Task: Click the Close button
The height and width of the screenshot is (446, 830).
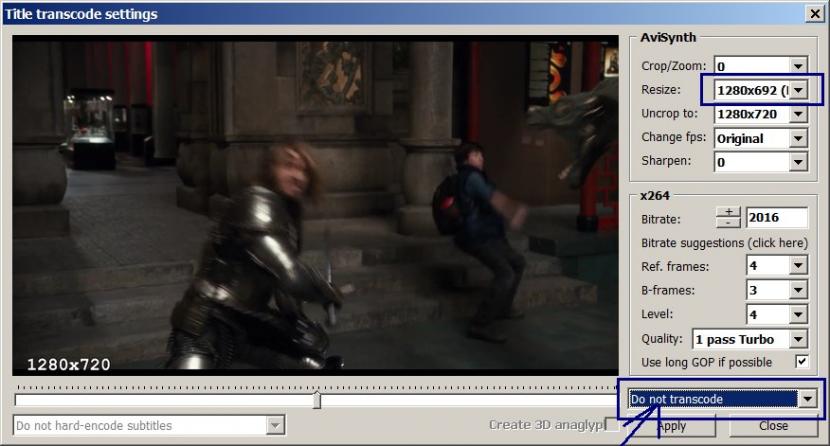Action: [773, 426]
